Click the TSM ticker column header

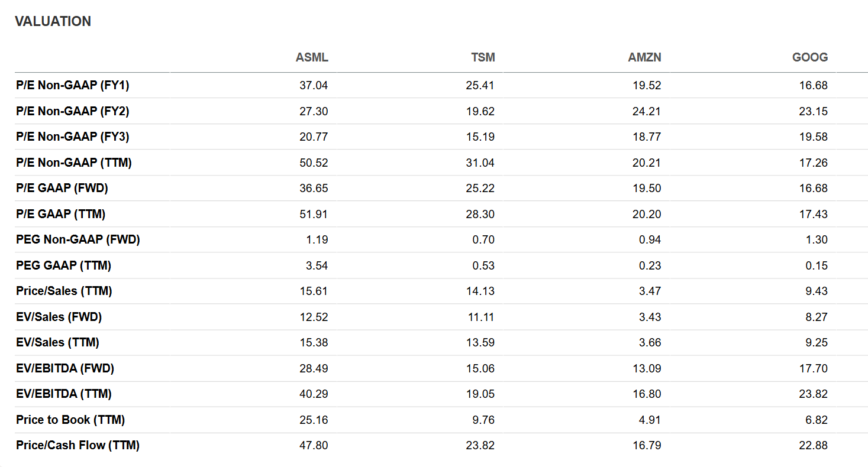coord(483,57)
